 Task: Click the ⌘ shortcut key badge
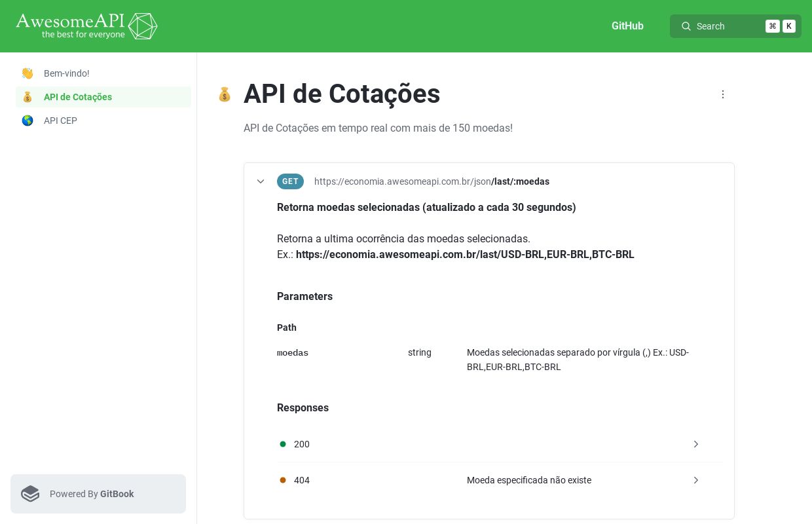773,26
